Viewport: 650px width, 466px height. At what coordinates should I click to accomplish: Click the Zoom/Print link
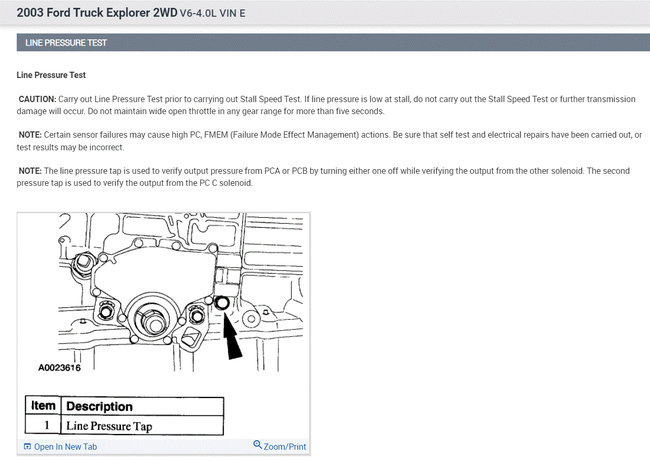[285, 447]
